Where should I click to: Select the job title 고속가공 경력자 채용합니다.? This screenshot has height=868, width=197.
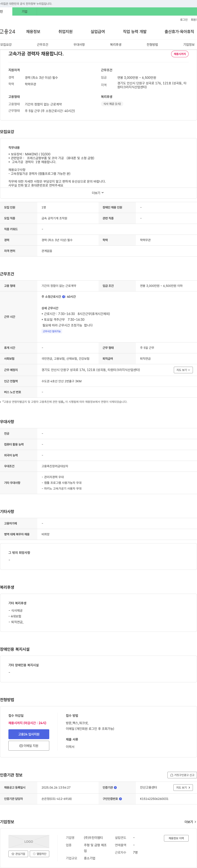coord(36,54)
